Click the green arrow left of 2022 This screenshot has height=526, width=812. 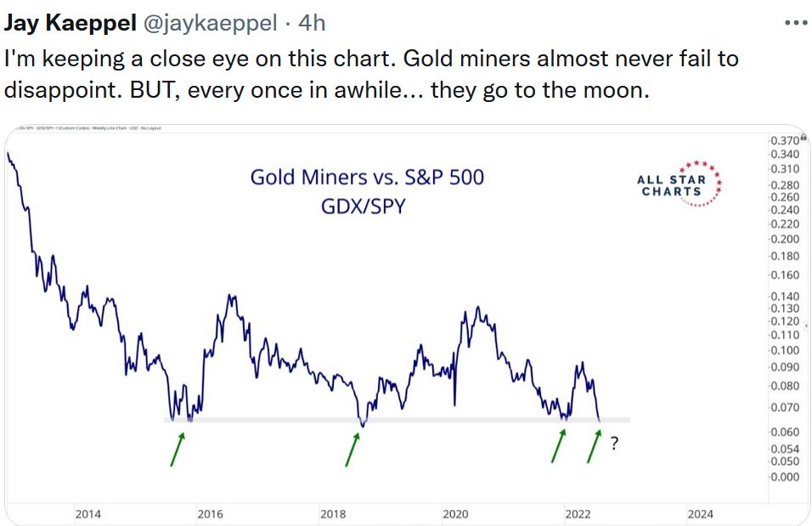[559, 446]
